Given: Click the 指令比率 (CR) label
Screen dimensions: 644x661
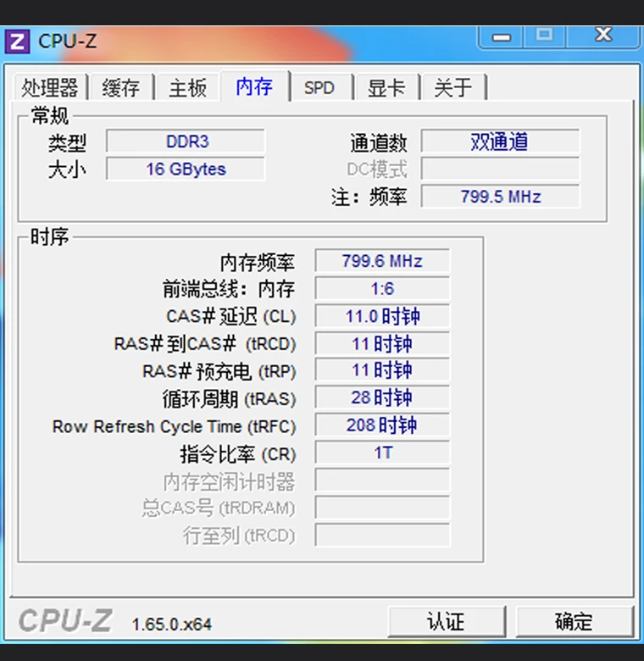Looking at the screenshot, I should pos(238,454).
